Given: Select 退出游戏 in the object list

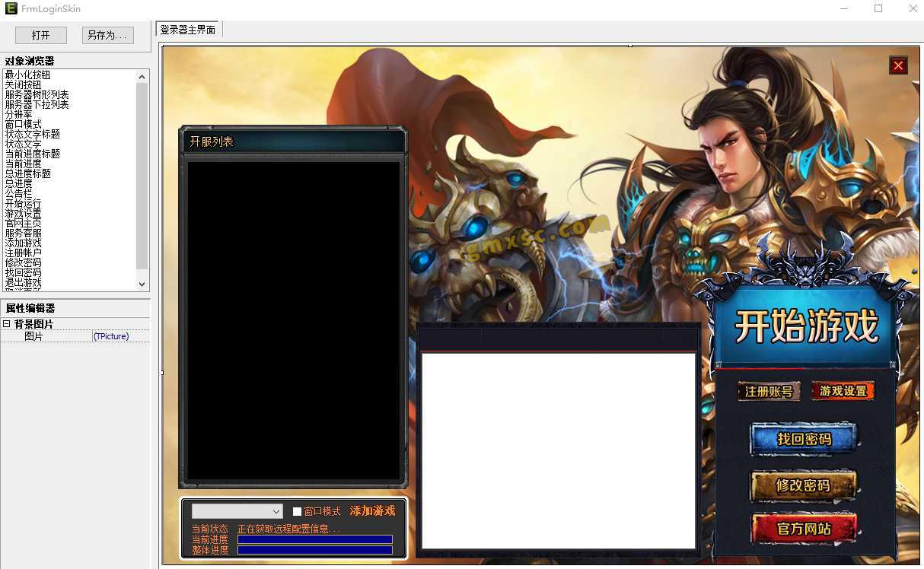Looking at the screenshot, I should (23, 282).
